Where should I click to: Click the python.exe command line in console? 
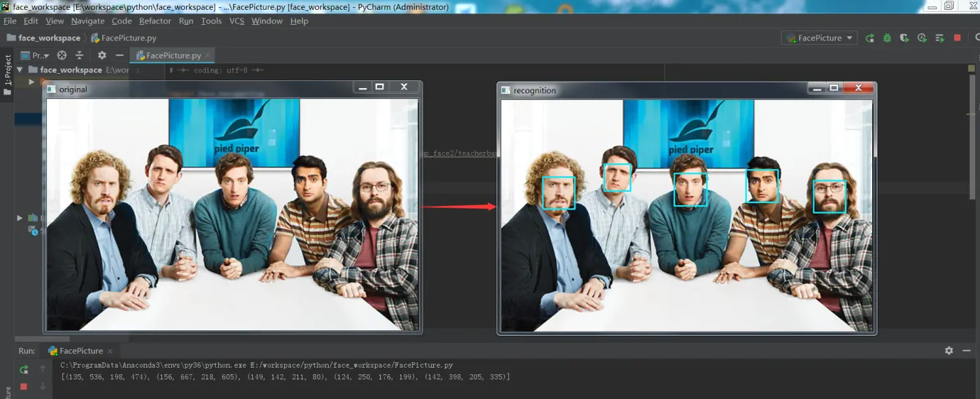pyautogui.click(x=257, y=366)
